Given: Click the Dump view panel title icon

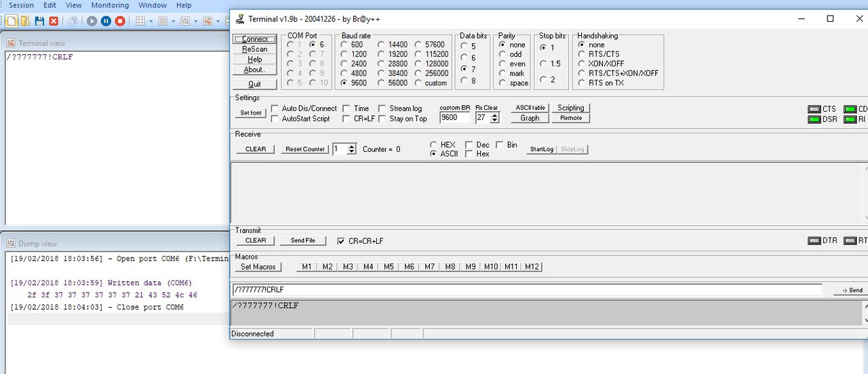Looking at the screenshot, I should (11, 244).
